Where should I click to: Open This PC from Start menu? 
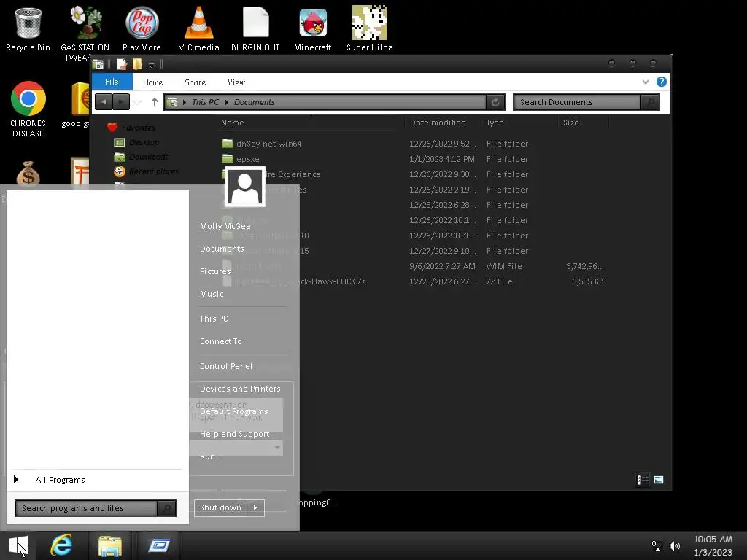pyautogui.click(x=214, y=319)
